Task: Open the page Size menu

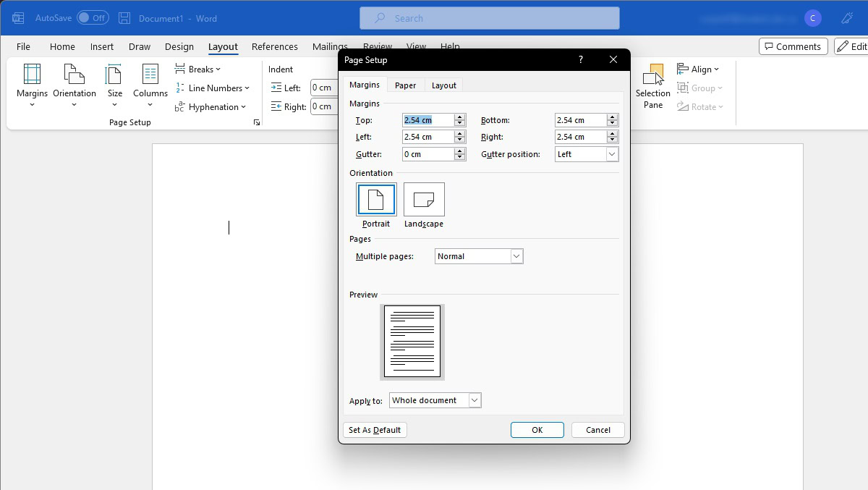Action: 115,84
